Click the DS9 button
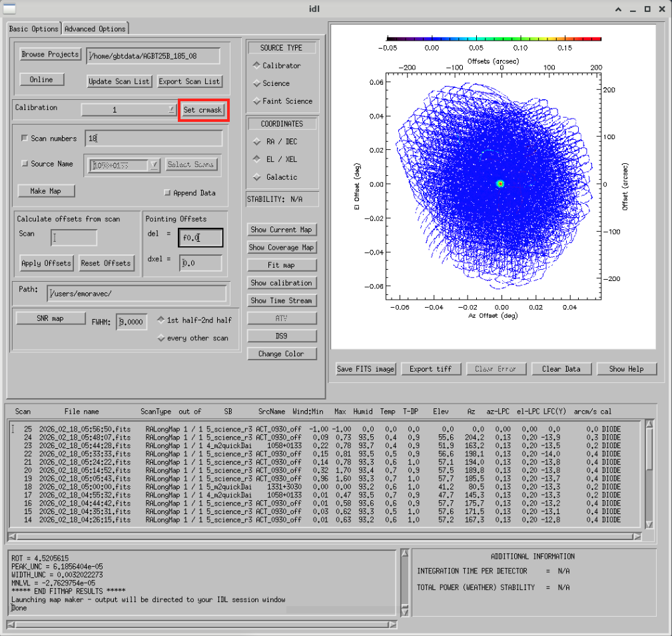672x636 pixels. click(x=282, y=336)
